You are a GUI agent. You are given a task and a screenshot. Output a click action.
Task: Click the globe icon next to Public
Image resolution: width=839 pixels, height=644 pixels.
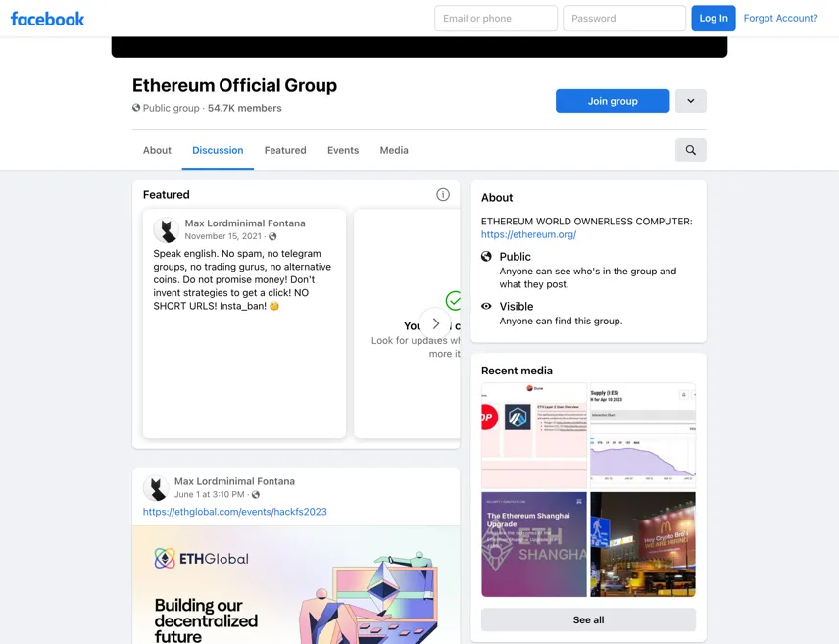(x=486, y=257)
